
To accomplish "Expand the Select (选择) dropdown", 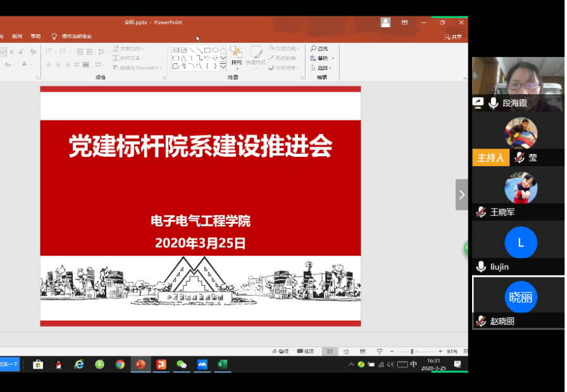I will click(323, 68).
